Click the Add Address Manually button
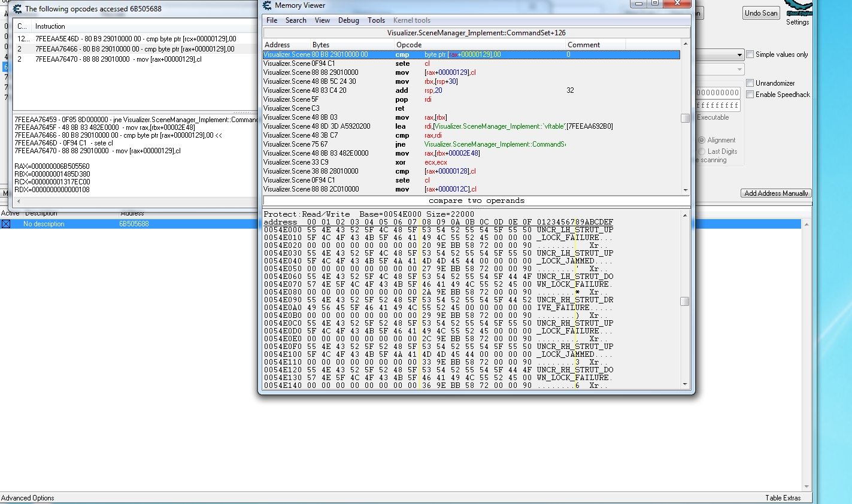 [777, 193]
